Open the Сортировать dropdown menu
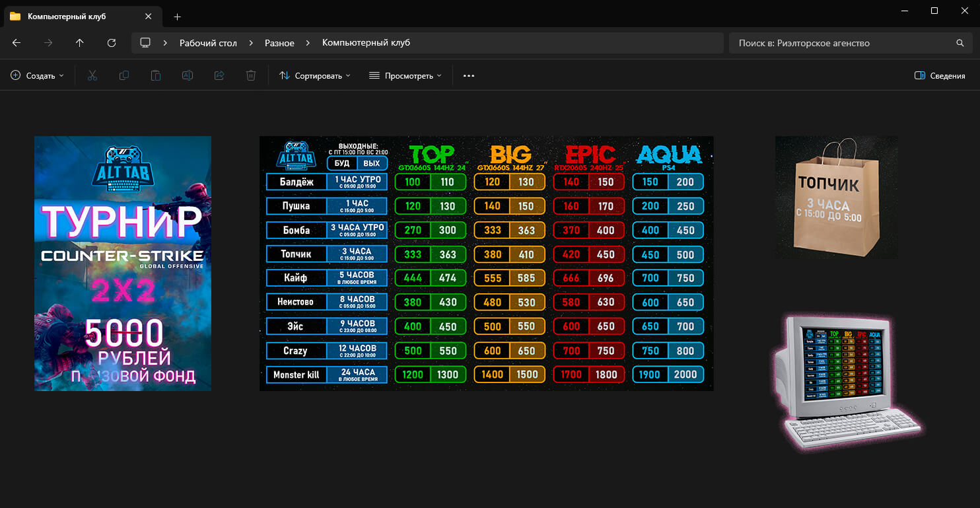The width and height of the screenshot is (980, 508). 315,75
